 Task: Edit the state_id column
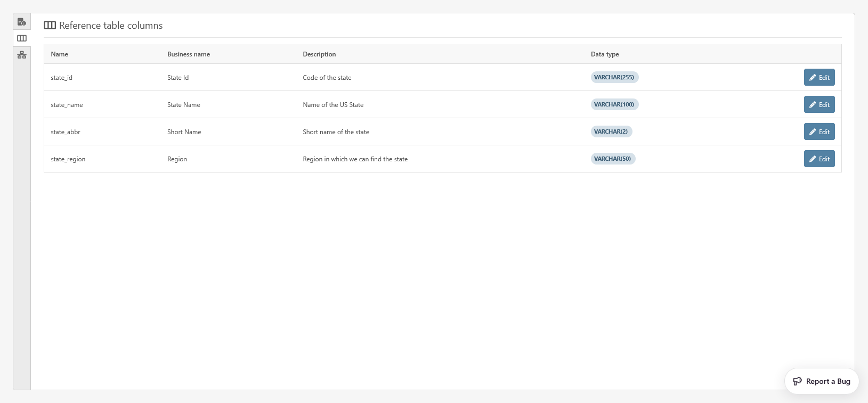click(819, 77)
